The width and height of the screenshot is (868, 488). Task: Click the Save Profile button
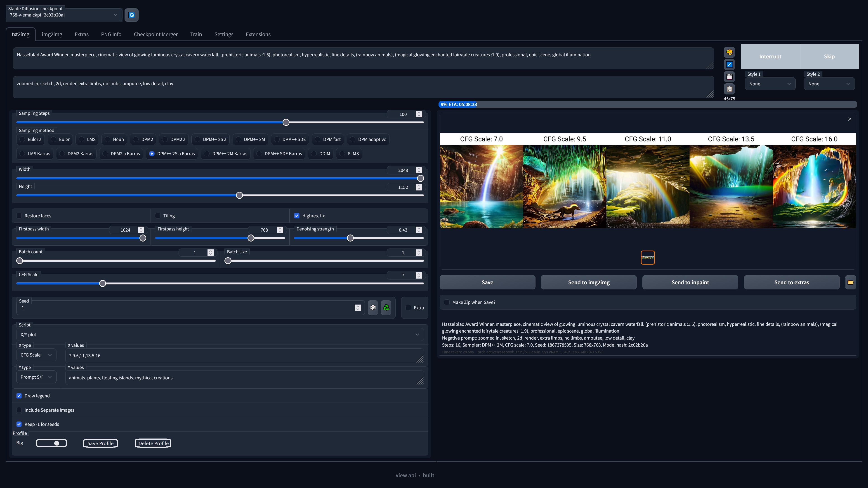tap(100, 443)
